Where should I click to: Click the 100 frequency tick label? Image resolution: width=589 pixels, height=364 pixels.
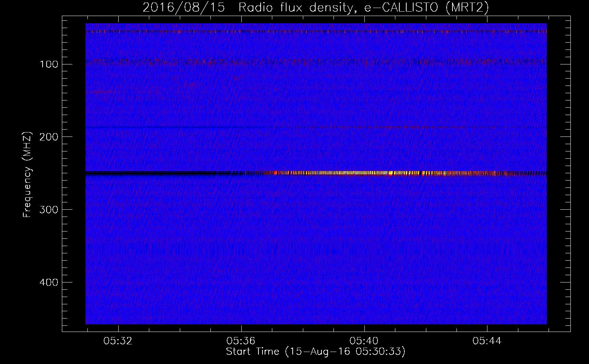49,64
